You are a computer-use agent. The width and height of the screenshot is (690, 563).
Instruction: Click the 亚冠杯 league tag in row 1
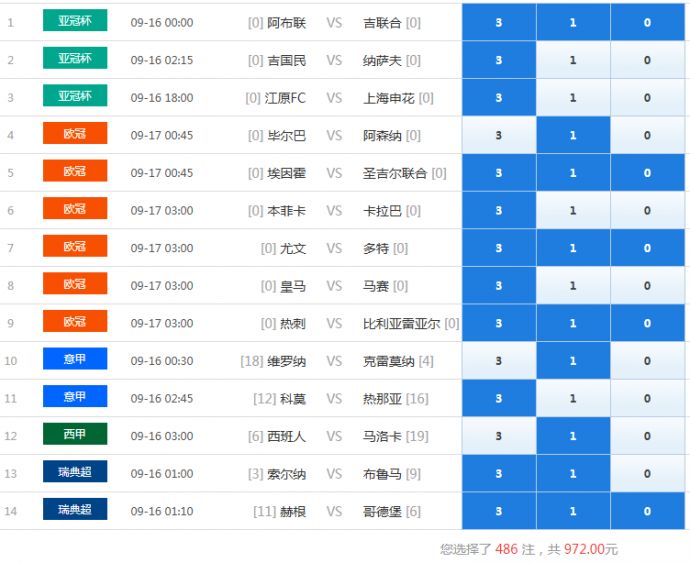point(75,21)
